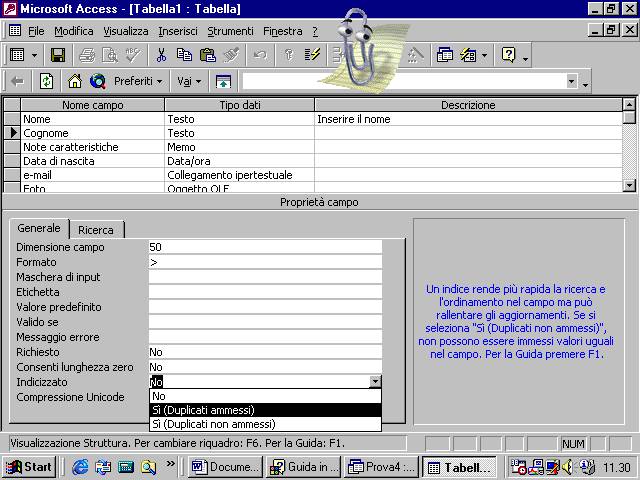Select the Generale tab
The width and height of the screenshot is (640, 480).
point(39,228)
